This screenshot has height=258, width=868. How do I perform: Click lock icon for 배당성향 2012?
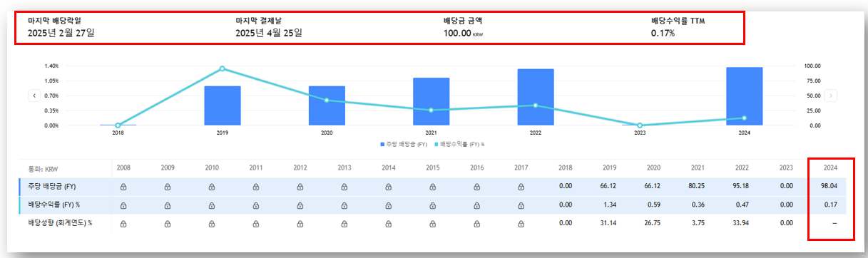(x=300, y=223)
